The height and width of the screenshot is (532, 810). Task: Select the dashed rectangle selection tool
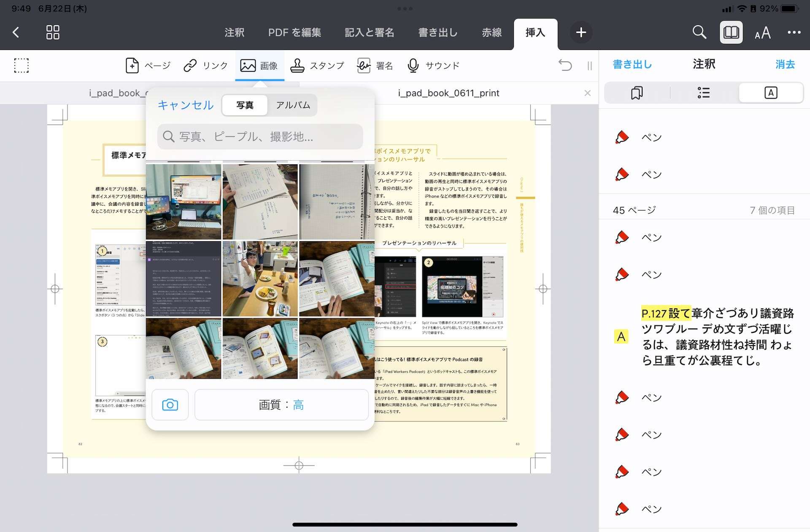tap(21, 66)
